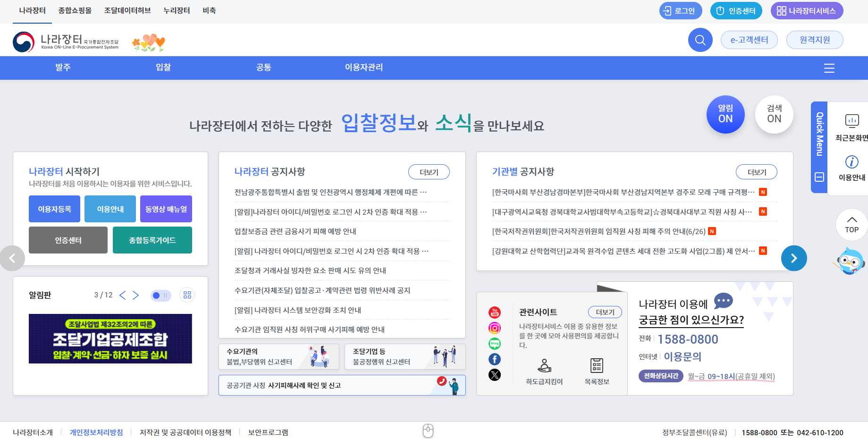This screenshot has height=439, width=868.
Task: Open the YouTube social link icon
Action: (495, 312)
